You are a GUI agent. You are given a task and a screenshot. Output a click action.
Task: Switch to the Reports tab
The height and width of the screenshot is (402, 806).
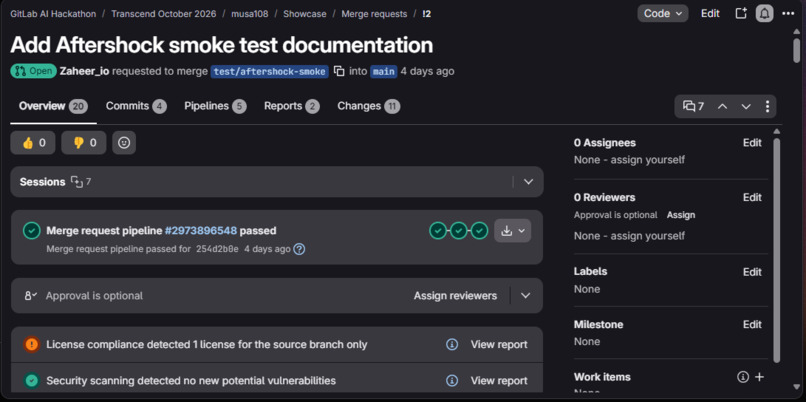[291, 106]
